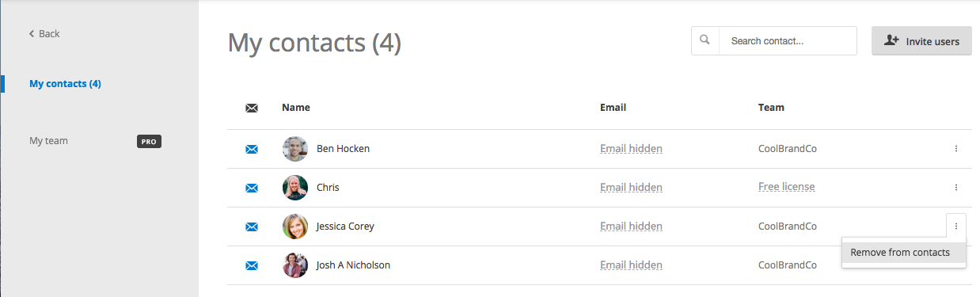Click the magnifying glass search icon

[705, 40]
